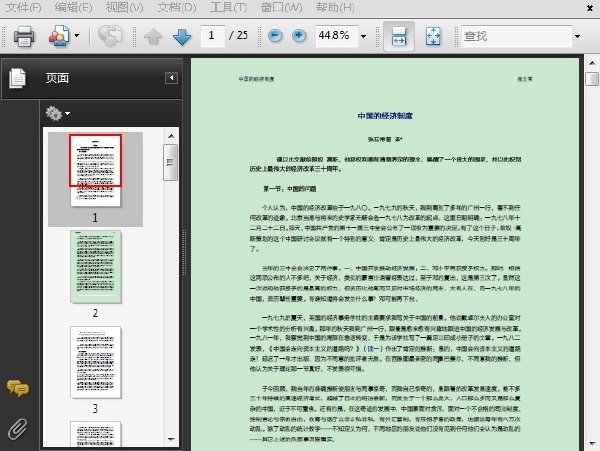Click the total page count / 25
Screen dimensions: 600x451
tap(238, 36)
